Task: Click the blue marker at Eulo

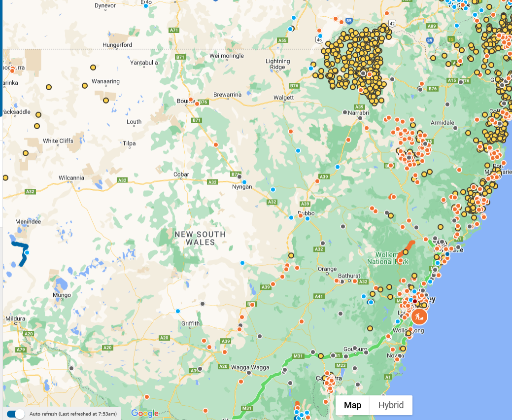Action: [x=145, y=5]
